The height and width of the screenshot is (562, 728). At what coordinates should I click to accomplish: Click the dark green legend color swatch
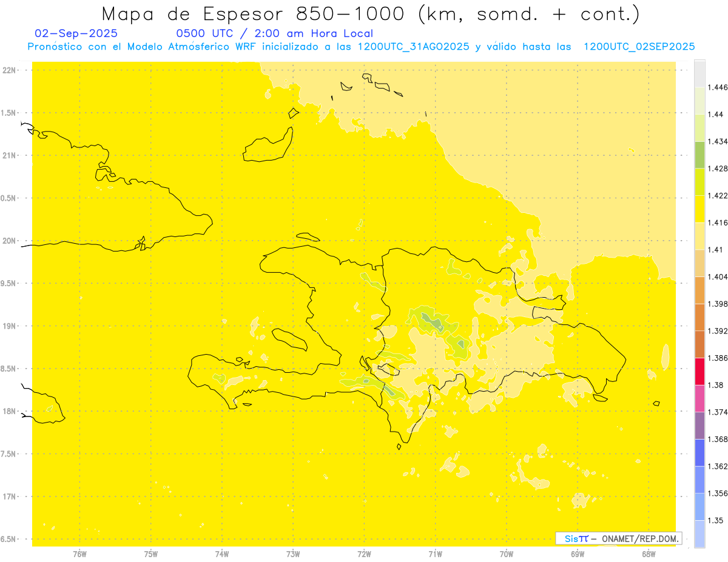click(x=699, y=155)
